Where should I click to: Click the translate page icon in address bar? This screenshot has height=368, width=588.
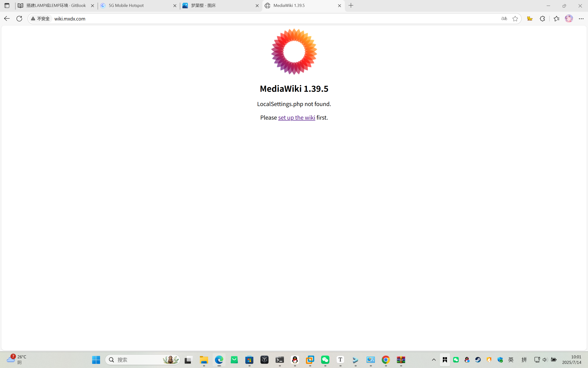click(504, 19)
